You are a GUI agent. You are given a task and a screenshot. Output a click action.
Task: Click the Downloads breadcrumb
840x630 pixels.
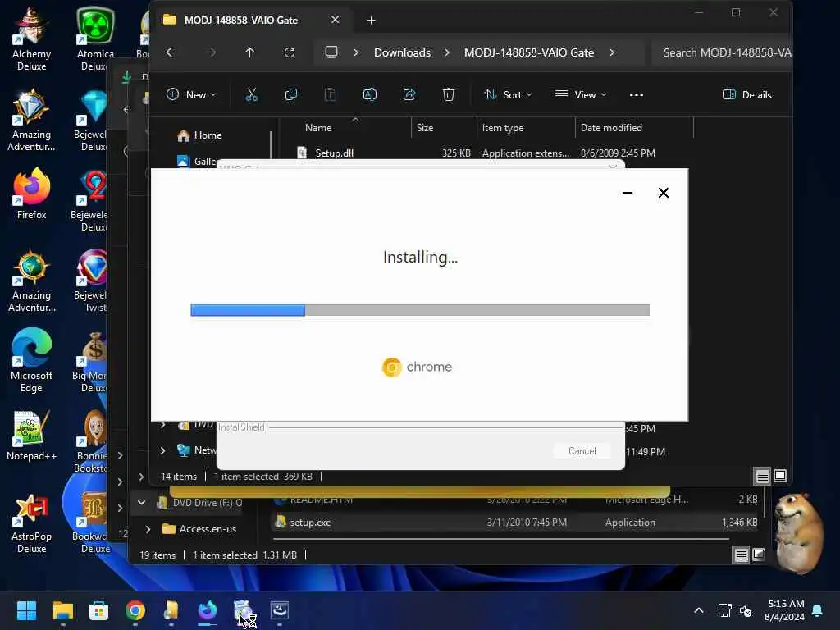click(402, 52)
